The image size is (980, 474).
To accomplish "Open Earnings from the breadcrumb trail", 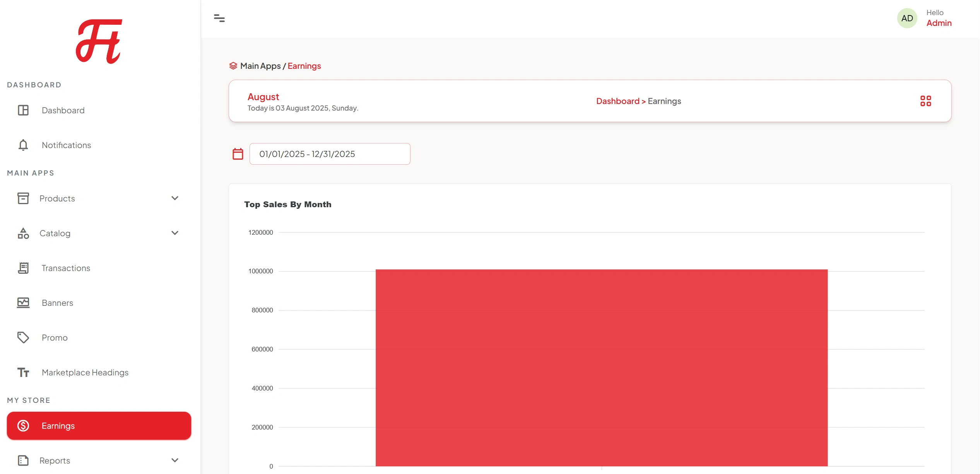I will pyautogui.click(x=304, y=66).
